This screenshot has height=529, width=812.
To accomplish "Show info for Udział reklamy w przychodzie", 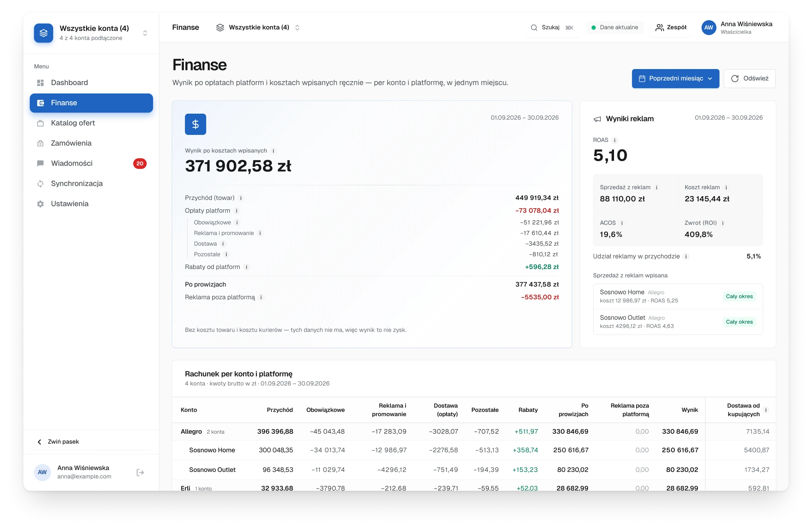I will coord(686,257).
